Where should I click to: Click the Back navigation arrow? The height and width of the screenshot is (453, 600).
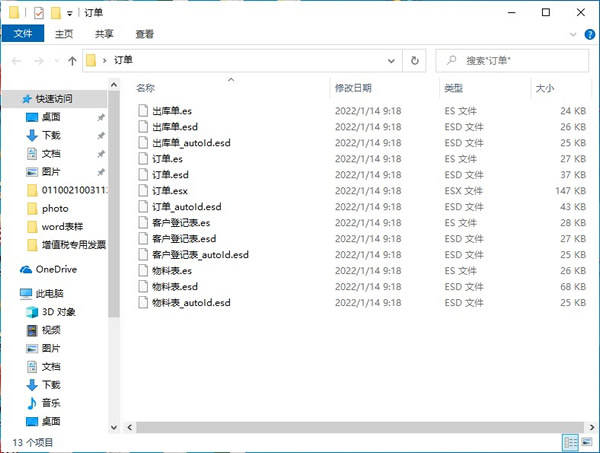tap(15, 61)
